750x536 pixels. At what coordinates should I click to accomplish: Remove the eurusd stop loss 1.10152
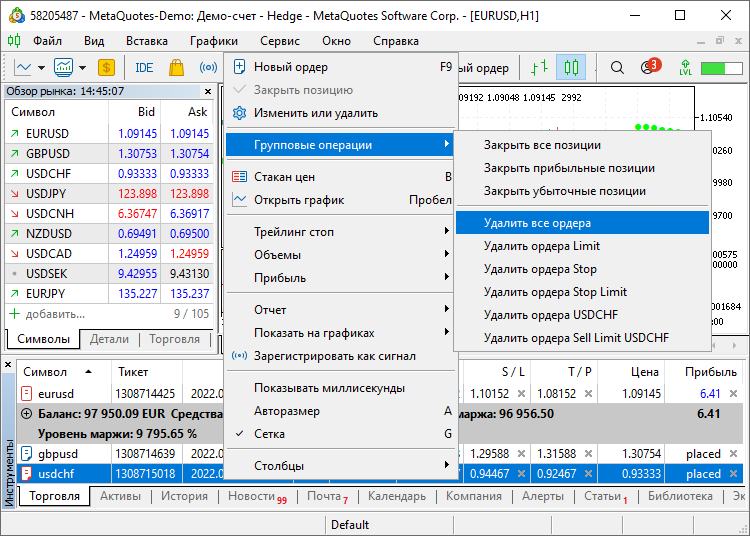click(521, 394)
